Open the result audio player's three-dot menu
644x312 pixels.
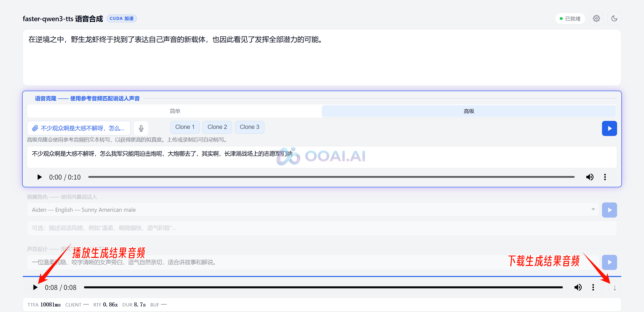tap(593, 287)
